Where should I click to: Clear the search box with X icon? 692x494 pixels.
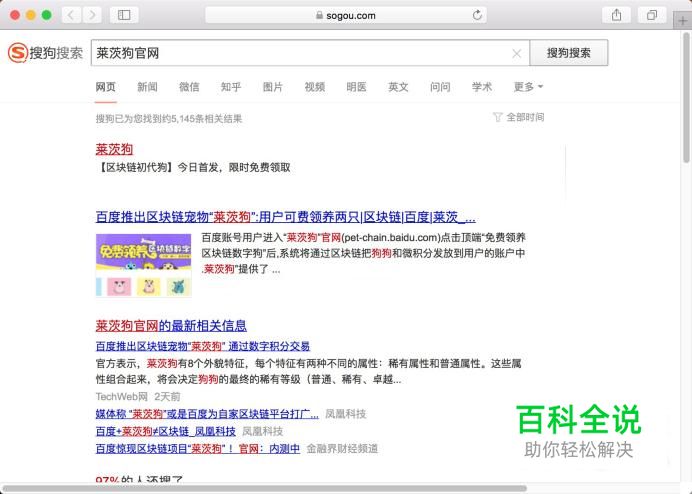(516, 54)
